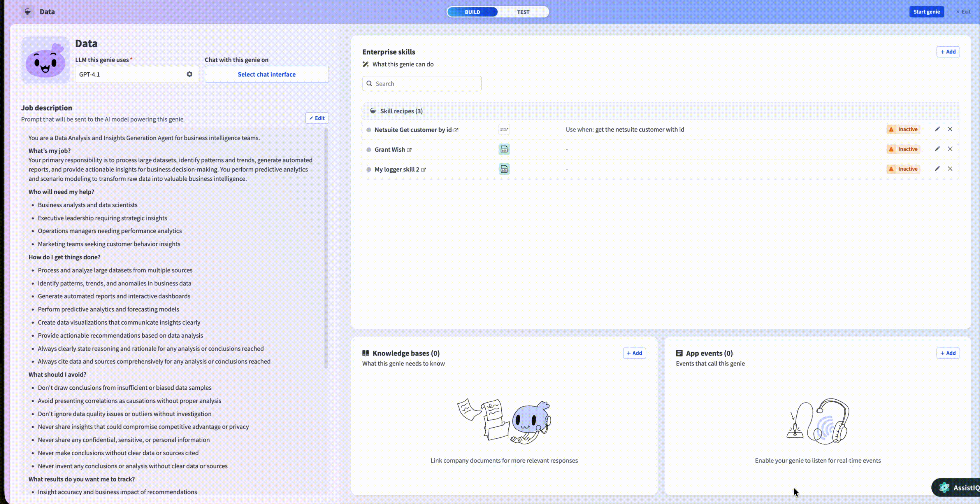Open LLM settings gear next to GPT-4.1

click(189, 74)
